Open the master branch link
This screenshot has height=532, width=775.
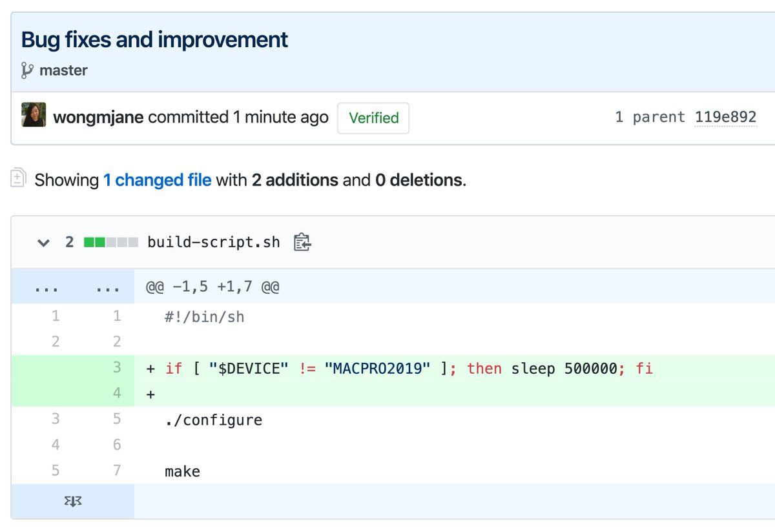pos(63,70)
